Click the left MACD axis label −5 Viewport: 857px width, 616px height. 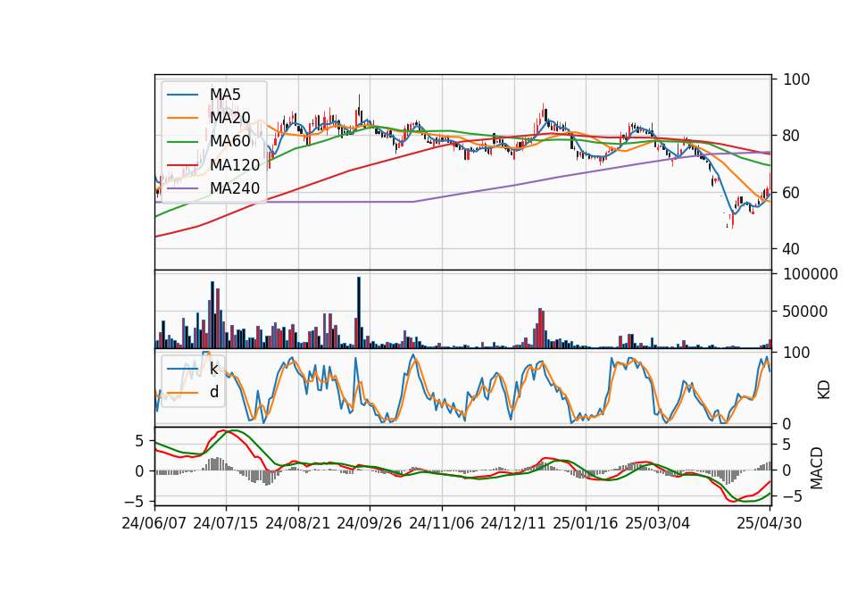(x=135, y=501)
